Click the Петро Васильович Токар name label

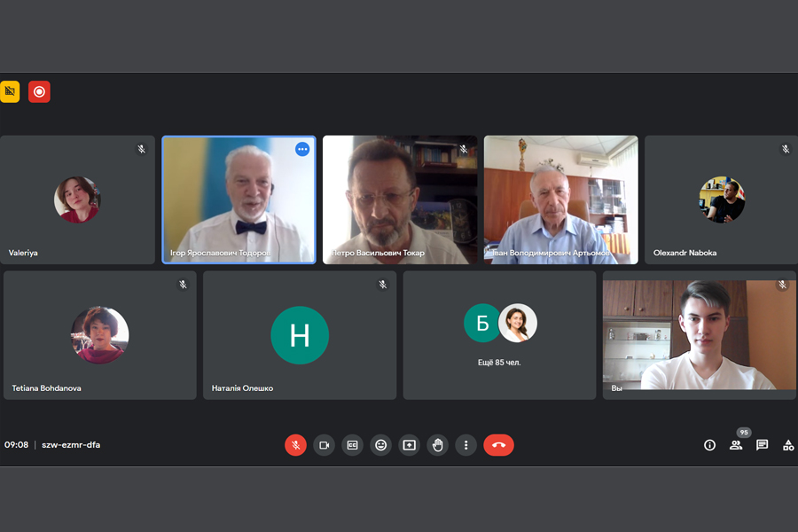tap(378, 253)
